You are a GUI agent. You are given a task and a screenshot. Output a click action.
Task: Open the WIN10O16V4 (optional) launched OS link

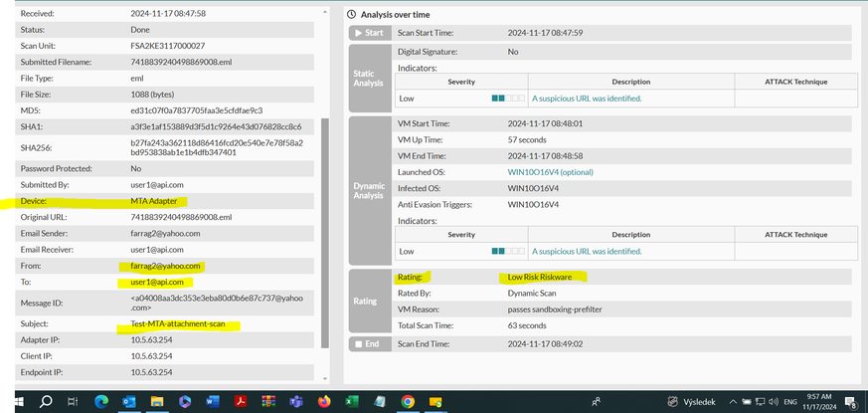pyautogui.click(x=550, y=172)
